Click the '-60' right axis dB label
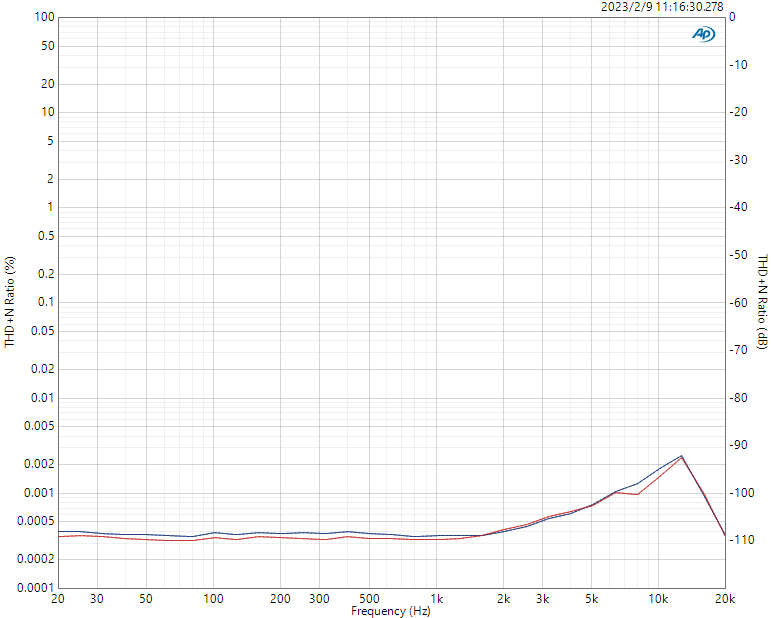 (739, 303)
